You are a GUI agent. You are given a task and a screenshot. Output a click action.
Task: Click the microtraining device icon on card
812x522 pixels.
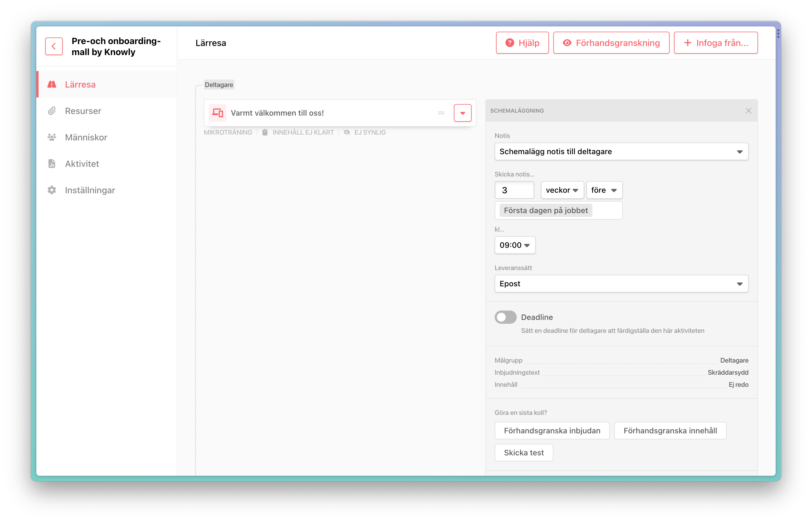(x=217, y=113)
